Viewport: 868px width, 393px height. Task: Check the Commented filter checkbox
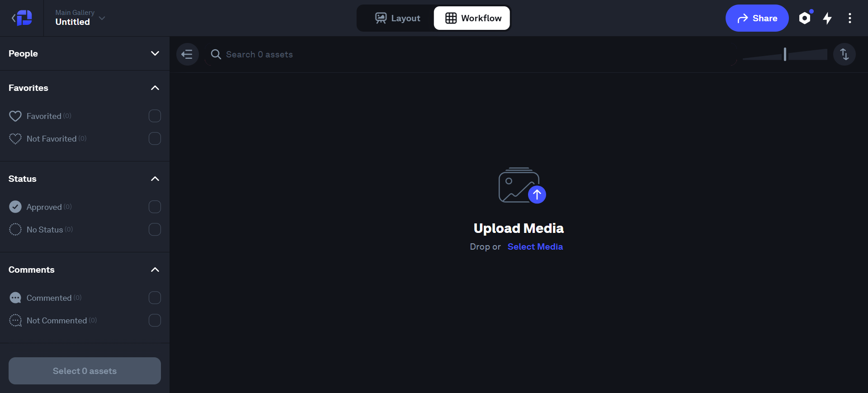point(155,298)
